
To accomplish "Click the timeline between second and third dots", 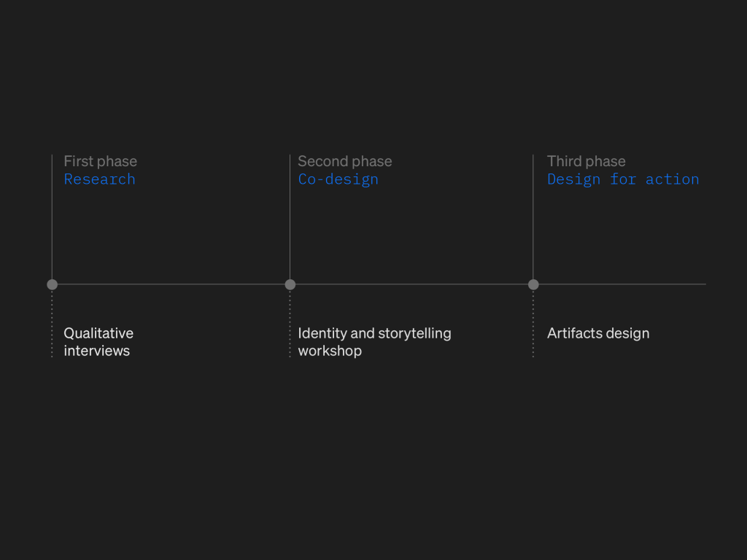I will (412, 284).
